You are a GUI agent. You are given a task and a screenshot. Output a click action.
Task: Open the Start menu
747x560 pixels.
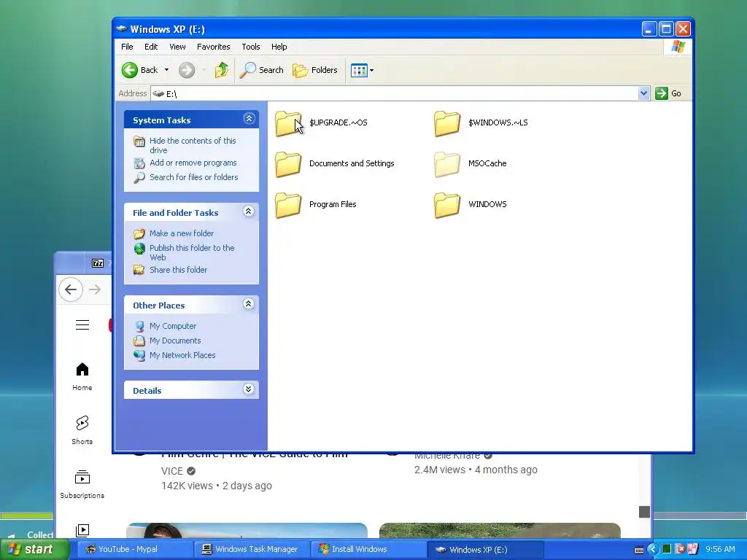[x=34, y=549]
